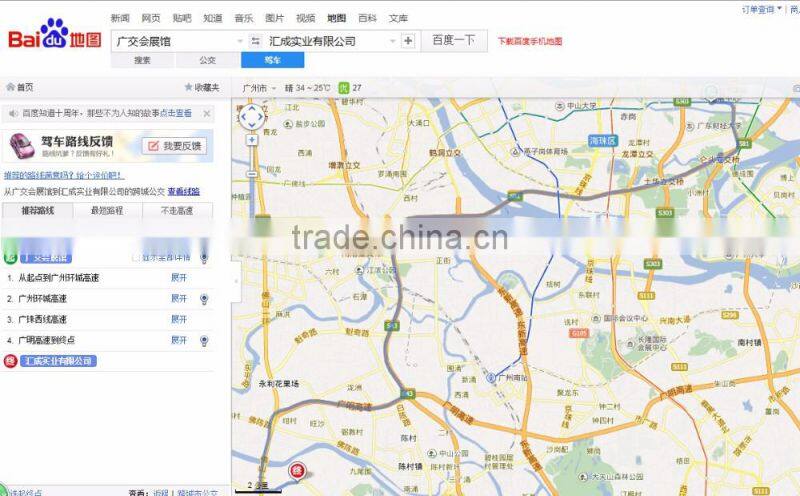Swap start and destination locations
The height and width of the screenshot is (496, 800).
[x=256, y=41]
